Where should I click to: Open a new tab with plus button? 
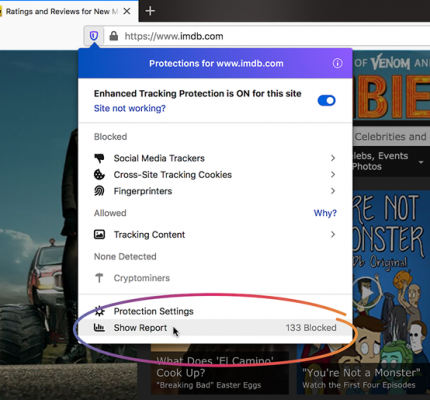(x=150, y=11)
